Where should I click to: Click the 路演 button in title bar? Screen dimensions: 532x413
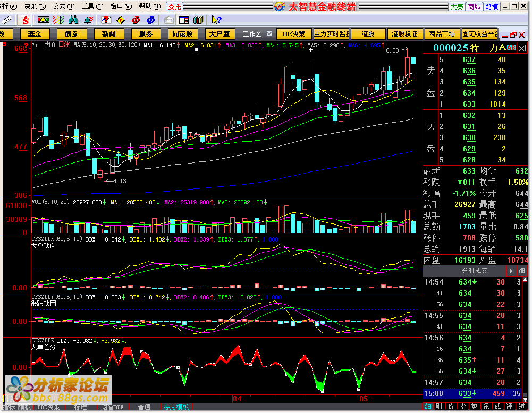[492, 6]
